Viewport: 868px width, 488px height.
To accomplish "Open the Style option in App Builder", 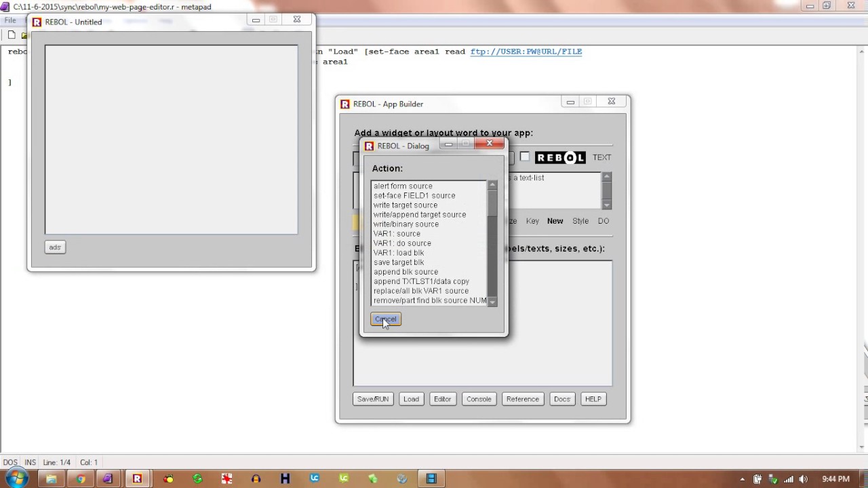I will click(580, 221).
